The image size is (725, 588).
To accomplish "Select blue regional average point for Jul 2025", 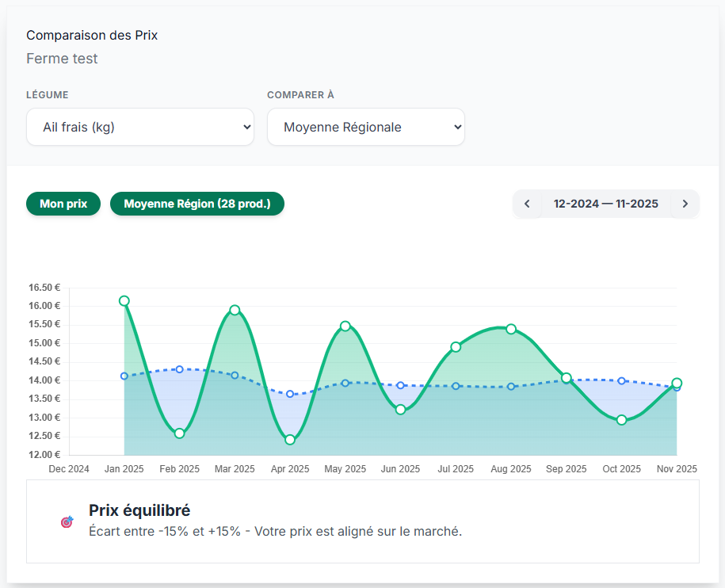I will point(456,386).
